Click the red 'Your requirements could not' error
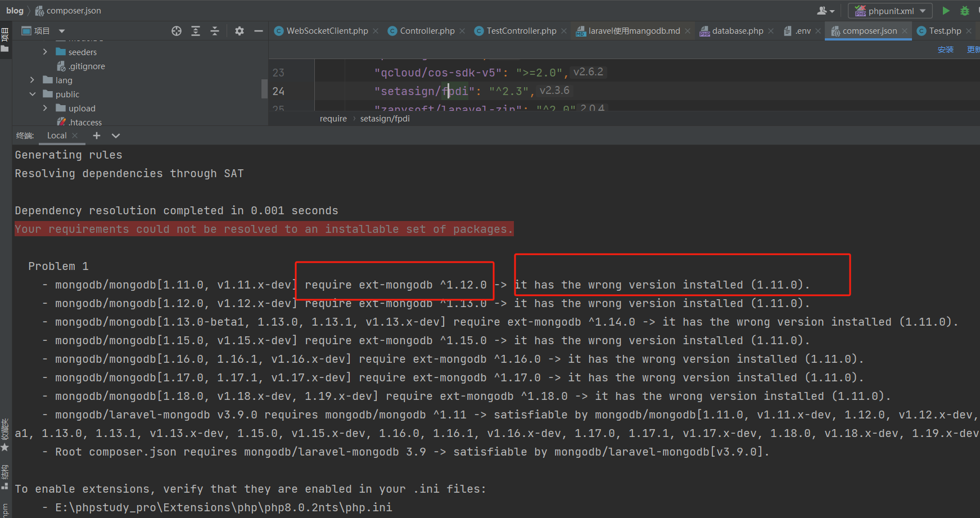 264,229
